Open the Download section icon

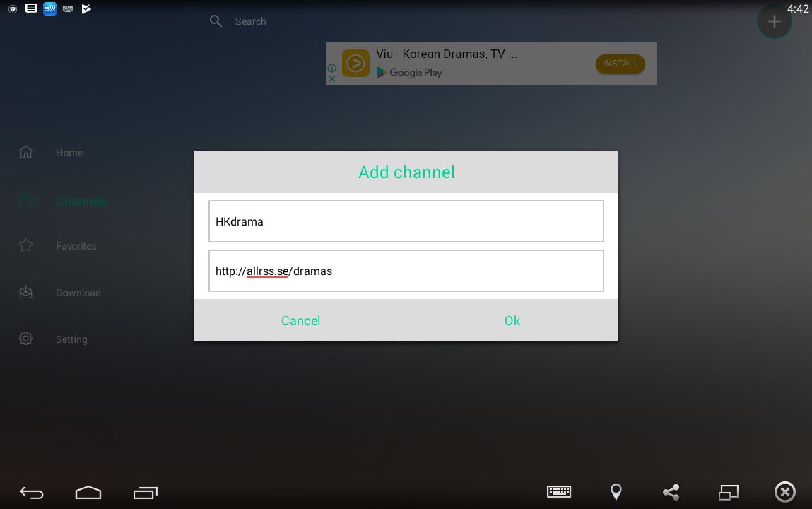click(25, 292)
